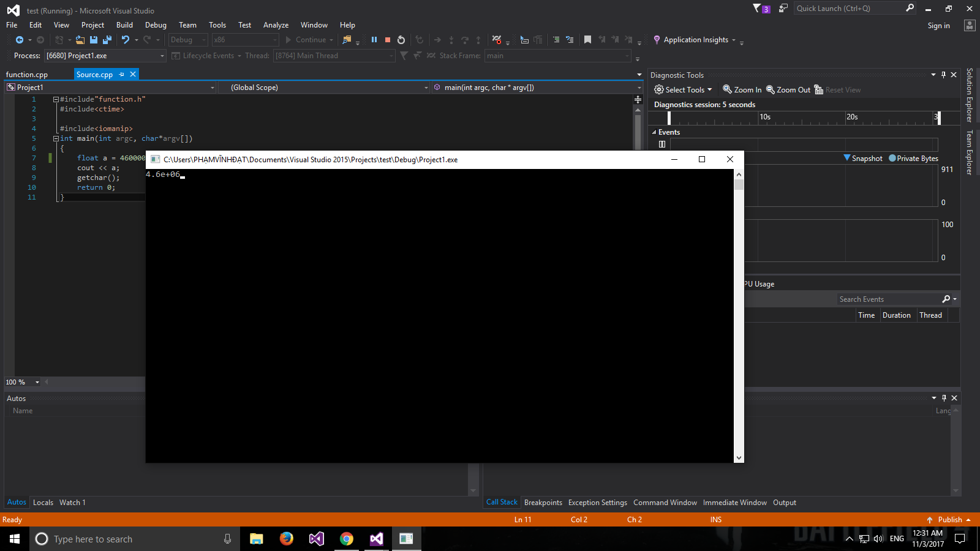Image resolution: width=980 pixels, height=551 pixels.
Task: Click the Undo toolbar icon
Action: tap(126, 40)
